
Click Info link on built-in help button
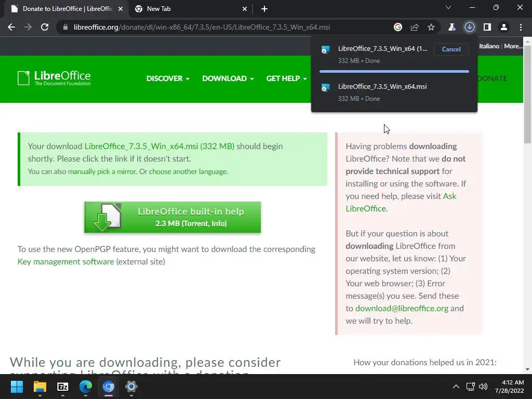tap(218, 223)
